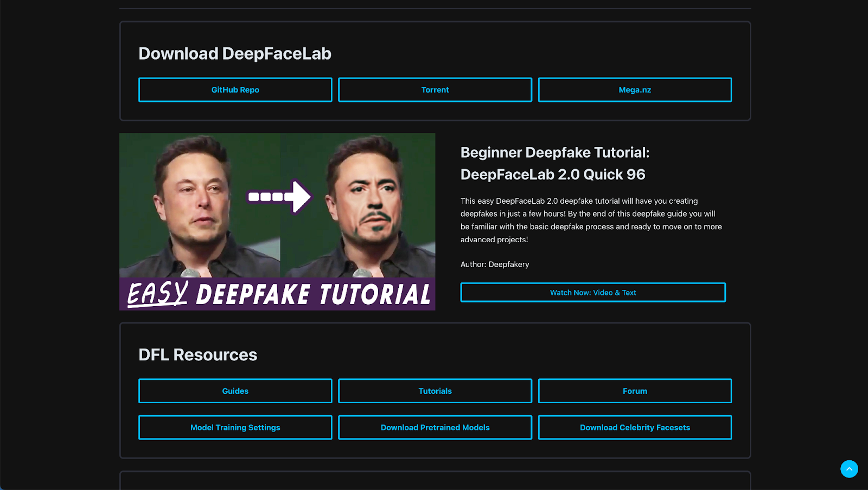
Task: Click the DFL Resources heading
Action: click(198, 354)
